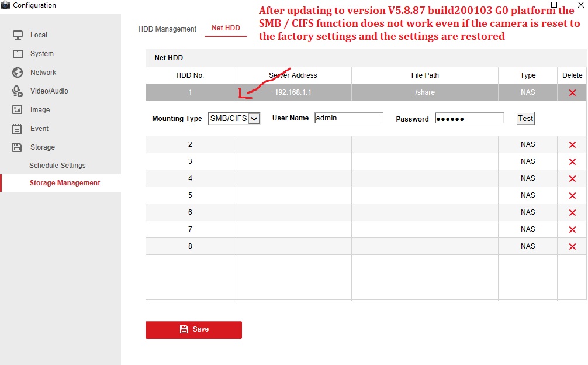Delete Net HDD entry number 8
This screenshot has width=588, height=365.
pyautogui.click(x=572, y=246)
